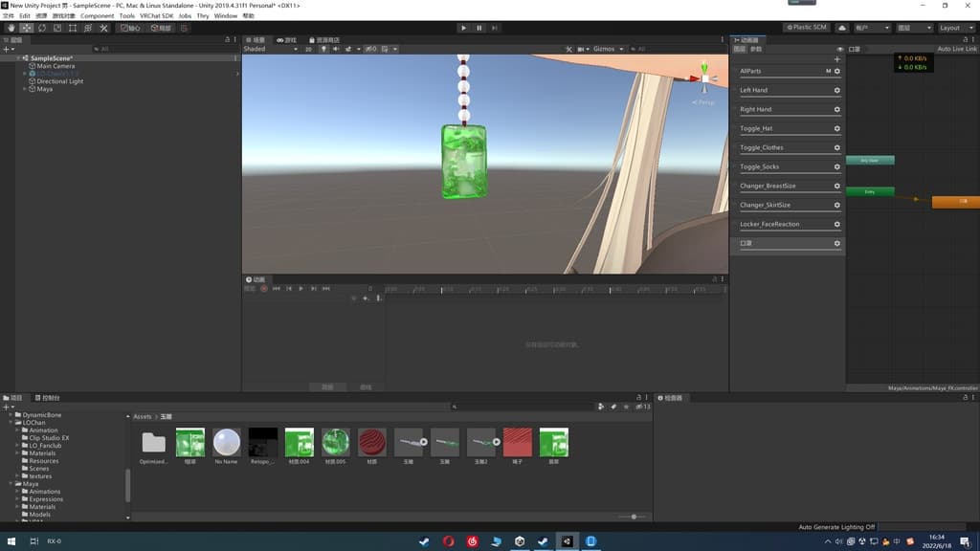Click the animation record button
The height and width of the screenshot is (551, 980).
pyautogui.click(x=264, y=288)
